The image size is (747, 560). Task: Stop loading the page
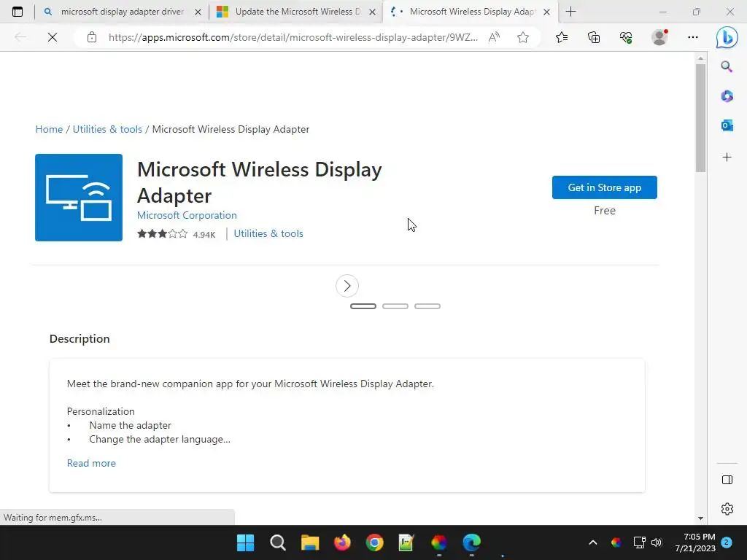point(53,37)
